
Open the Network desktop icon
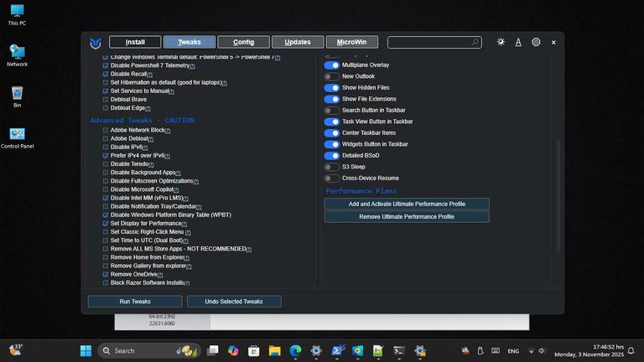[x=17, y=55]
